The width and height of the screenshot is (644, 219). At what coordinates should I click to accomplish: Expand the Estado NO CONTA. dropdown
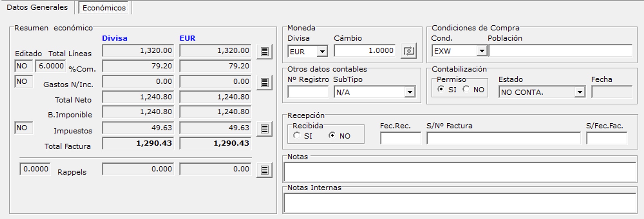[x=580, y=92]
